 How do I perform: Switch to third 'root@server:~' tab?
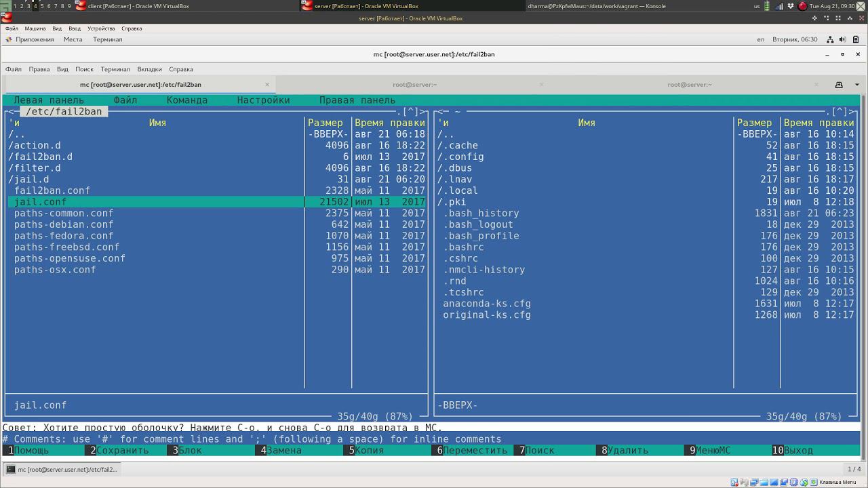tap(689, 85)
